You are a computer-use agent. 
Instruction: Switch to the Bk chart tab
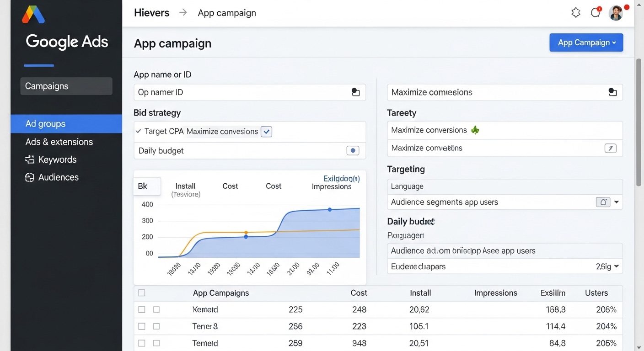[x=147, y=186]
